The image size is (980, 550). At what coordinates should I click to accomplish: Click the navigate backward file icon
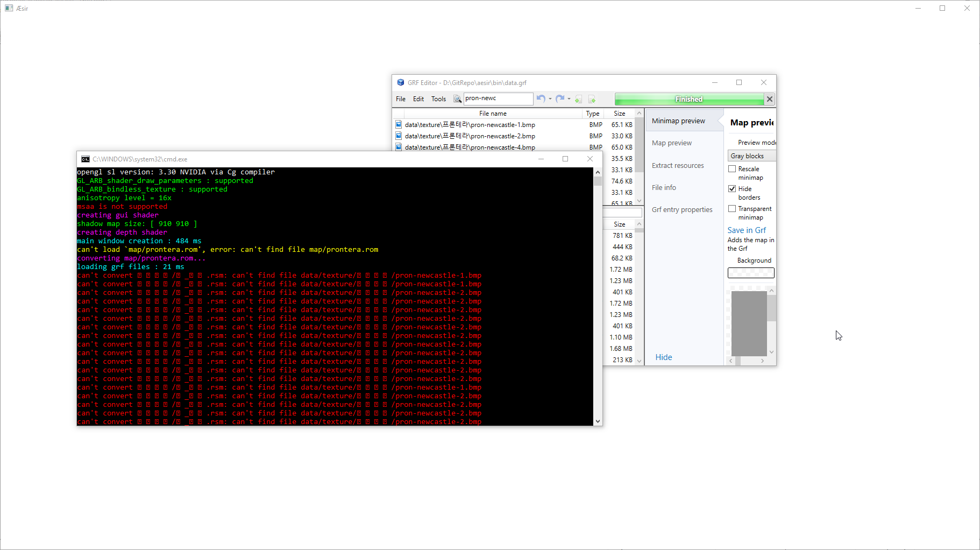point(579,99)
